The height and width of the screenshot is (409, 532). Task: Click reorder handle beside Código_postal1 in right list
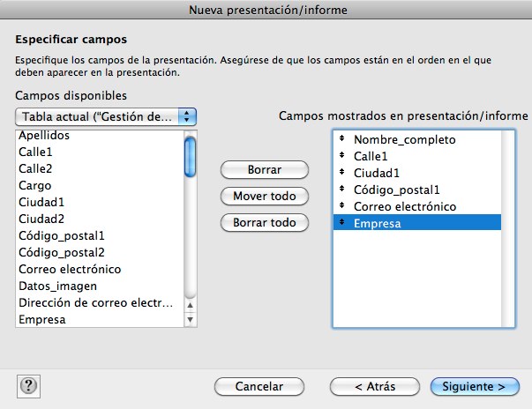342,189
